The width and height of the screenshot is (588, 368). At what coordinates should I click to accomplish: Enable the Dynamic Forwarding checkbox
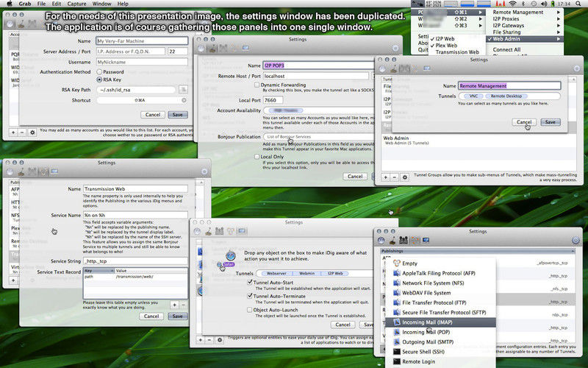(257, 85)
